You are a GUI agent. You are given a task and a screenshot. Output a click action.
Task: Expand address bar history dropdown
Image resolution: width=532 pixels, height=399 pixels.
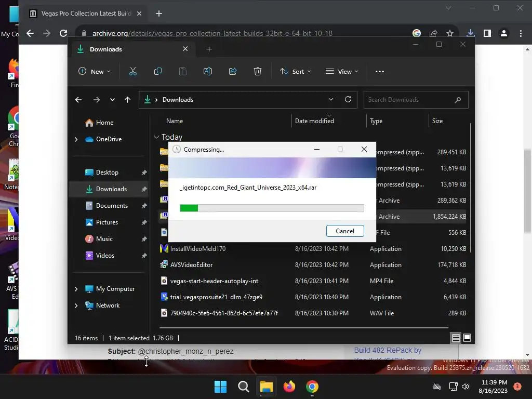pos(331,99)
